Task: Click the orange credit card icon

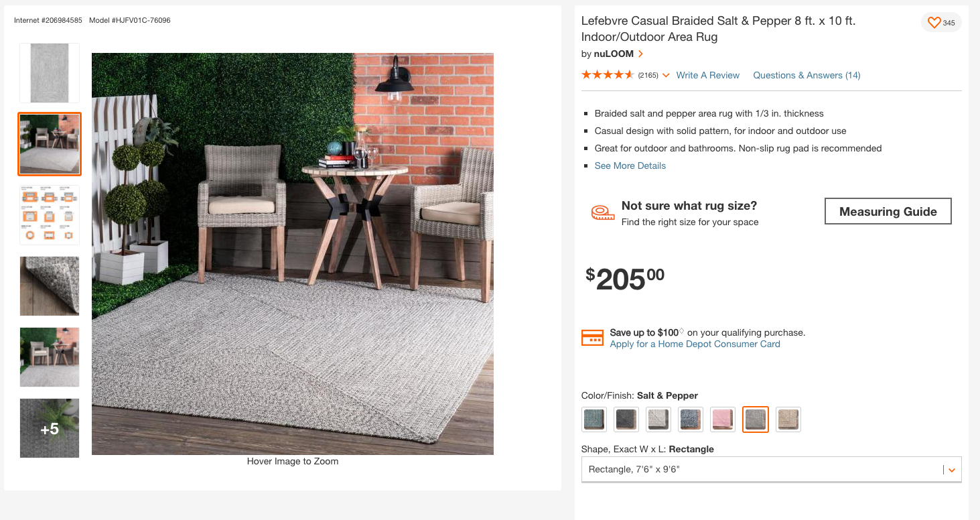Action: [592, 338]
